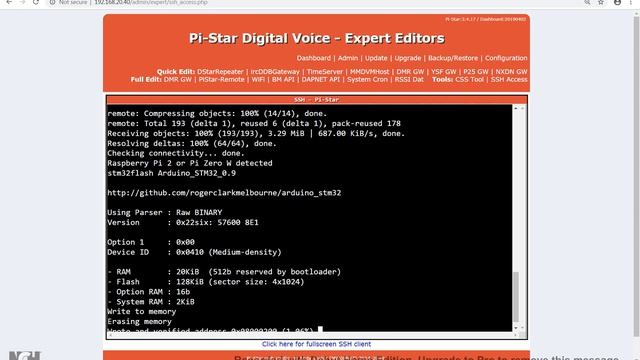The width and height of the screenshot is (640, 360).
Task: Click the 'Using Parser : Raw BINARY' line
Action: pos(164,213)
